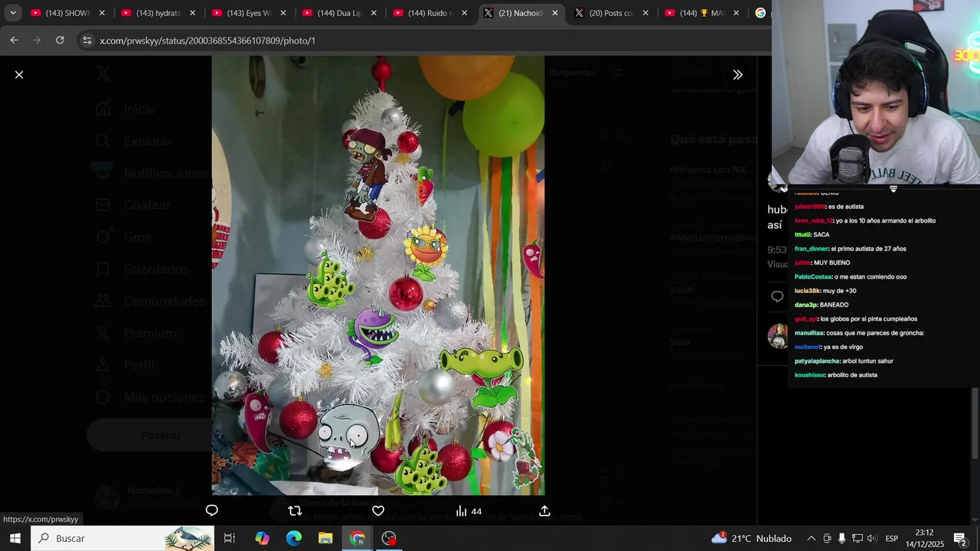980x551 pixels.
Task: Switch to Chrome on the taskbar
Action: [x=358, y=538]
